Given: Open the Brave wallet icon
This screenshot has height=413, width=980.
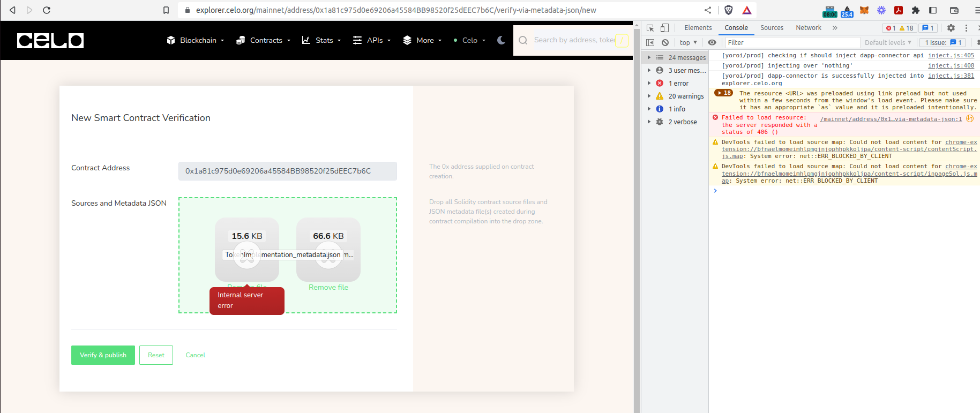Looking at the screenshot, I should [954, 10].
